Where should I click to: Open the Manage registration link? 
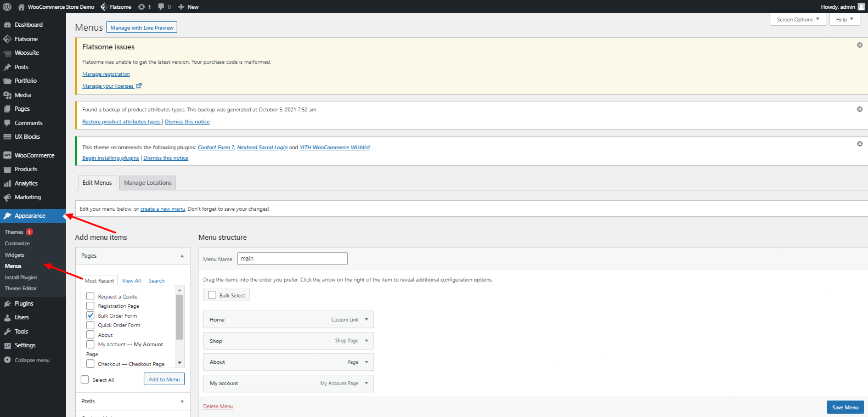pyautogui.click(x=106, y=74)
